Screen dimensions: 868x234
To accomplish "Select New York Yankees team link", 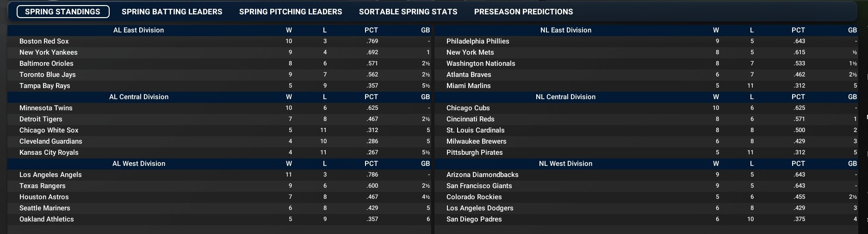I will click(x=48, y=52).
